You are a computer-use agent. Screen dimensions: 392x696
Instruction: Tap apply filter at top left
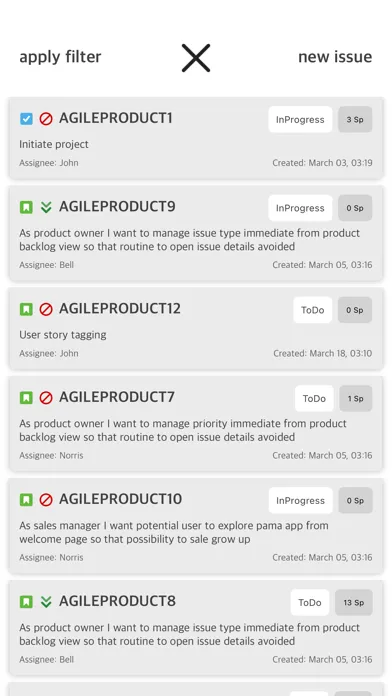[x=60, y=57]
